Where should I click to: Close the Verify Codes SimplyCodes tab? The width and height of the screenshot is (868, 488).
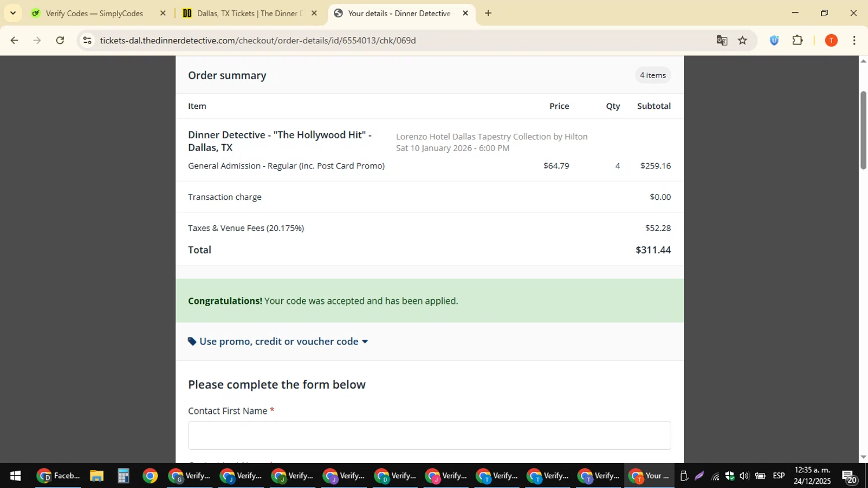coord(163,13)
